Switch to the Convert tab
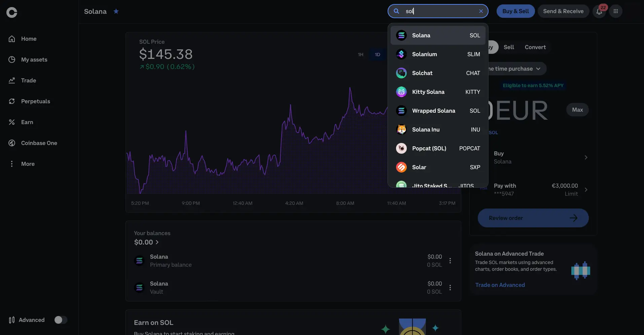The width and height of the screenshot is (644, 335). pyautogui.click(x=535, y=47)
